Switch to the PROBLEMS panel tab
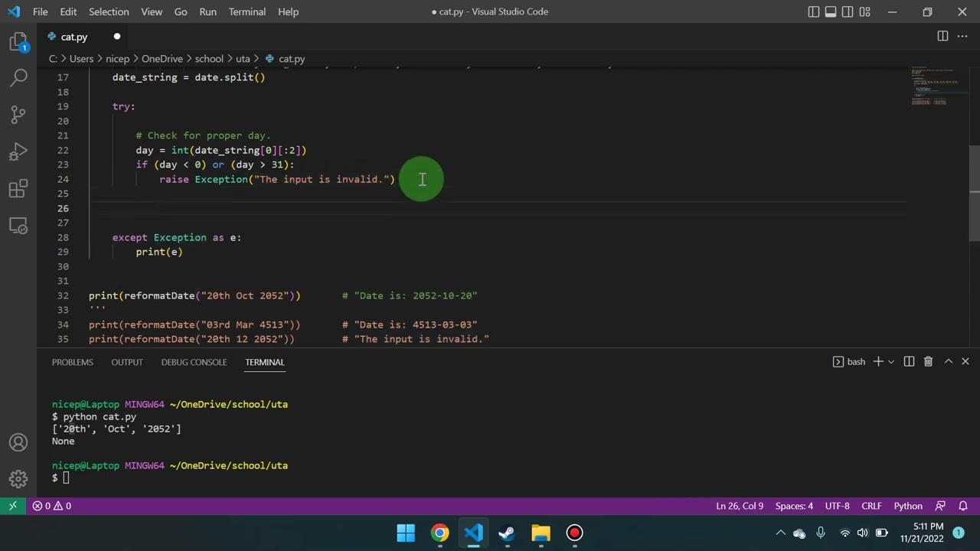The width and height of the screenshot is (980, 551). pyautogui.click(x=73, y=362)
